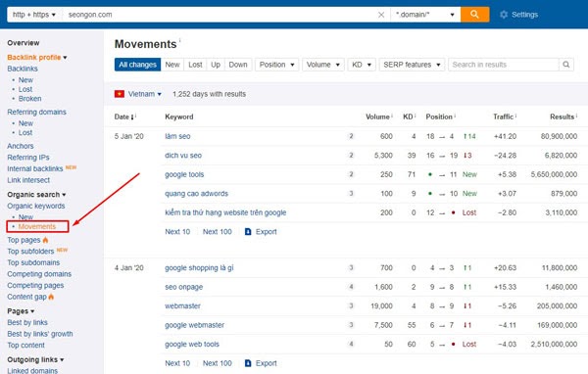588x374 pixels.
Task: Click the Search in results magnifier icon
Action: pyautogui.click(x=565, y=65)
